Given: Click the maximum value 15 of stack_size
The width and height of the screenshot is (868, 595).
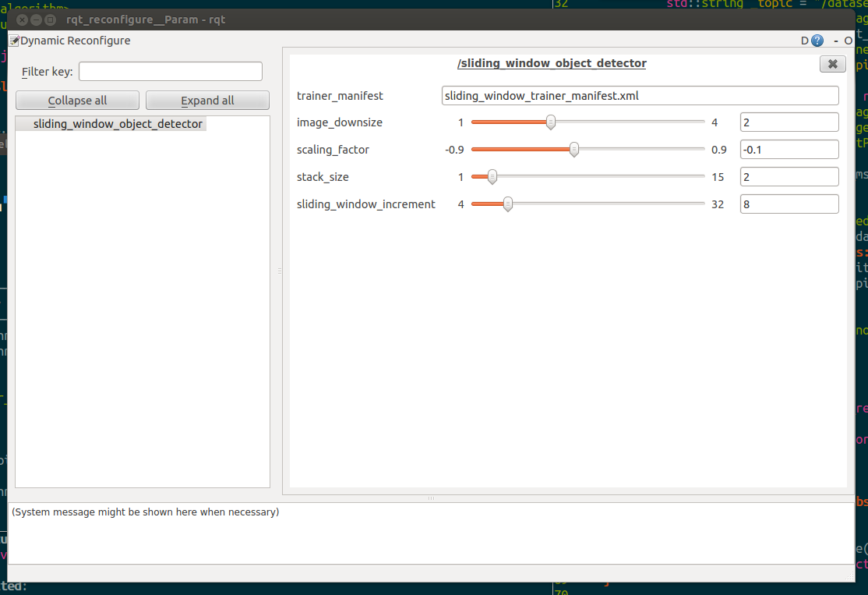Looking at the screenshot, I should coord(718,177).
